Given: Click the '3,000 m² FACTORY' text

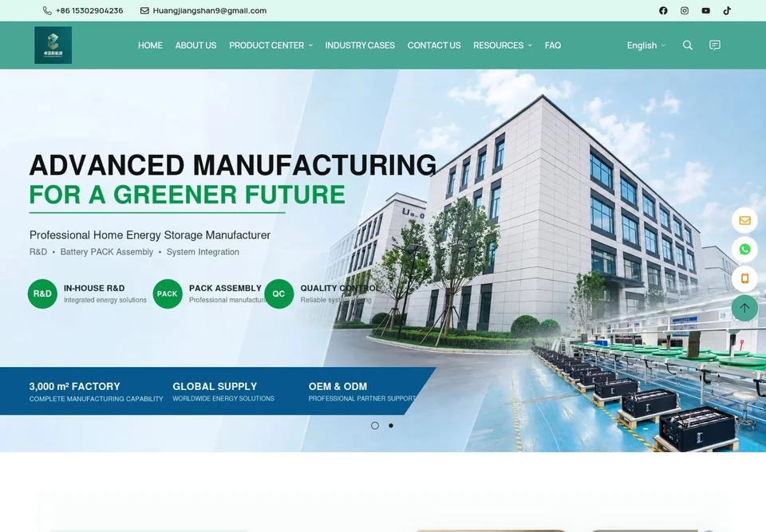Looking at the screenshot, I should click(75, 386).
